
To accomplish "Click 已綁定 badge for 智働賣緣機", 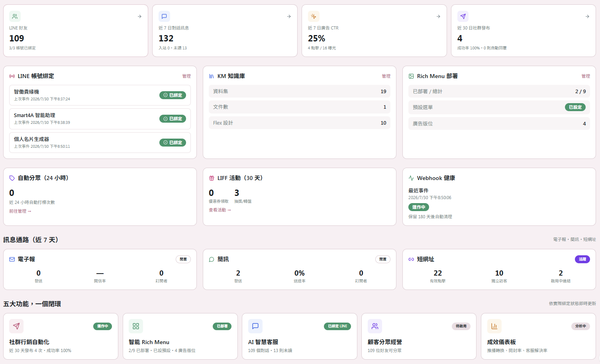I will 173,95.
